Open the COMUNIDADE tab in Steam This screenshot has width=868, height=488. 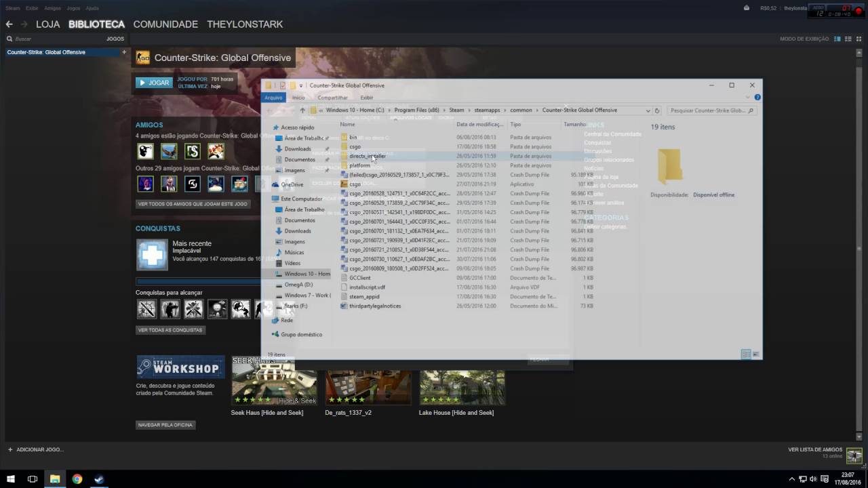click(x=165, y=24)
